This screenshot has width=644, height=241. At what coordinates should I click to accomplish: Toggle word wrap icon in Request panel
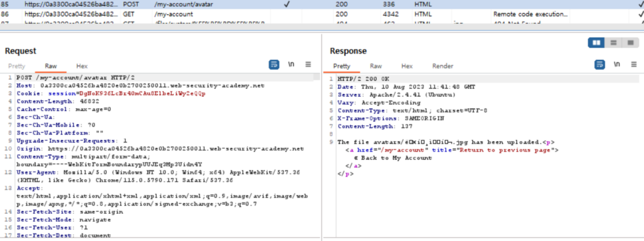[274, 65]
